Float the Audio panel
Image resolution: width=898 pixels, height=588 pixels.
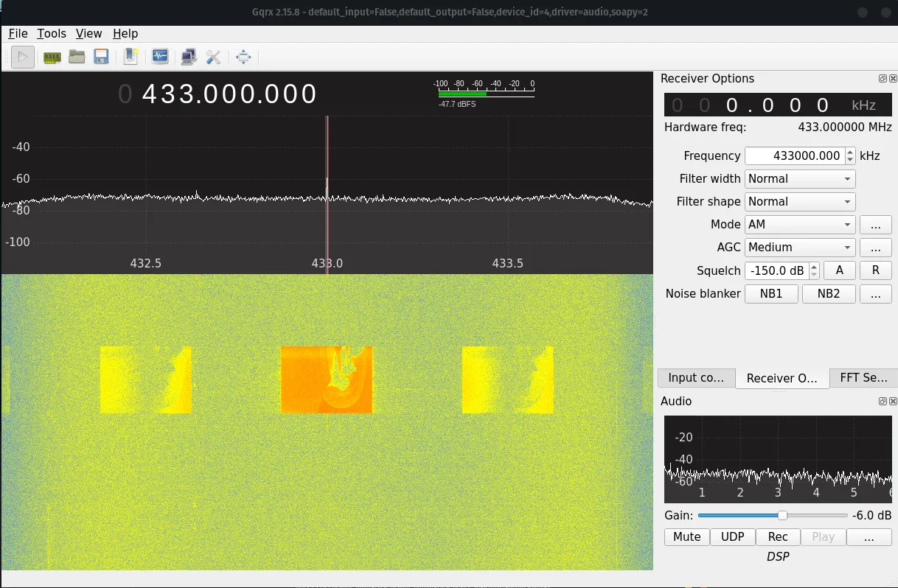(883, 402)
